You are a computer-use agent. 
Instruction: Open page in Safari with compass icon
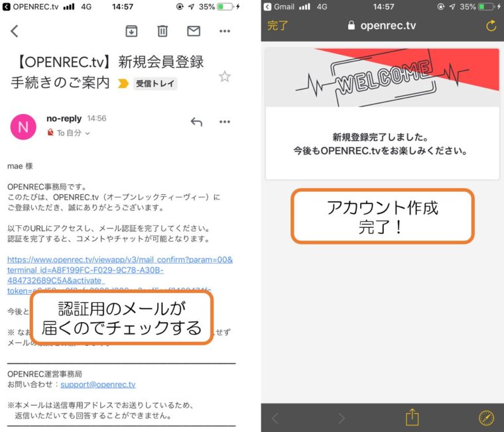[x=486, y=417]
